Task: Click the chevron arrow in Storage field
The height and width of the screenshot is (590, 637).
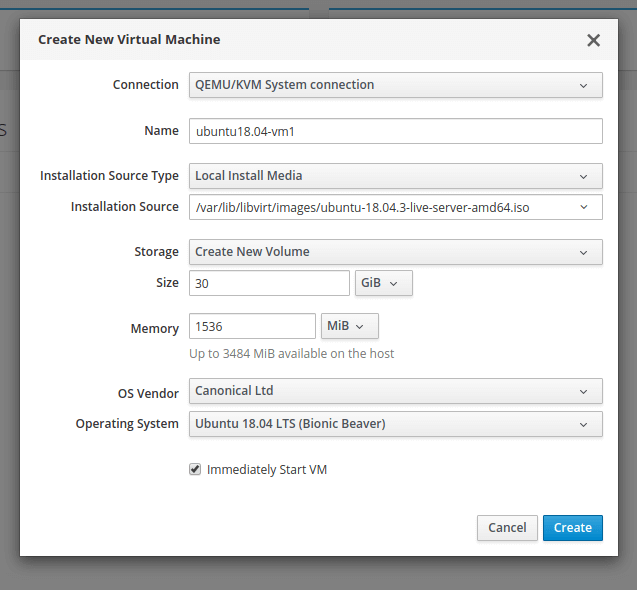Action: pyautogui.click(x=584, y=252)
